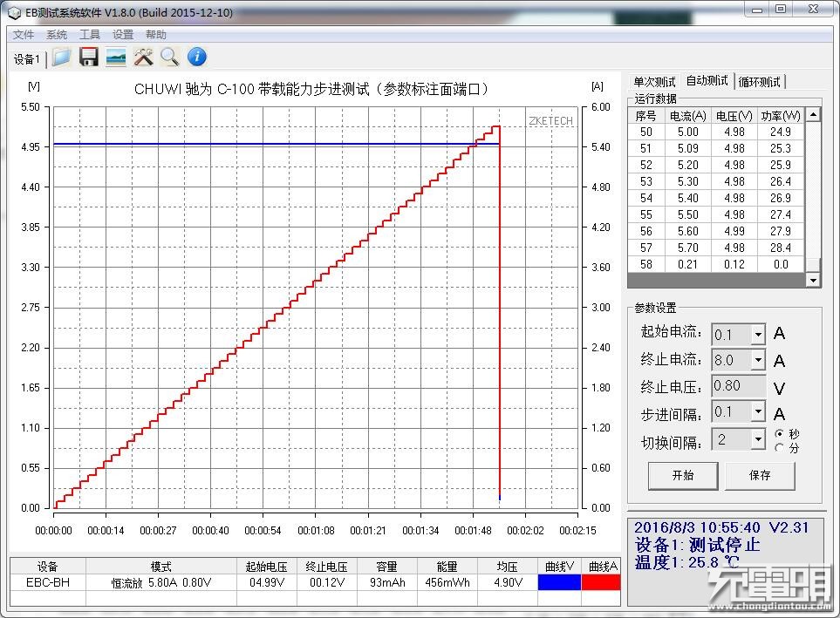The width and height of the screenshot is (840, 618).
Task: Click the 04.99V starting voltage cell
Action: tap(267, 582)
